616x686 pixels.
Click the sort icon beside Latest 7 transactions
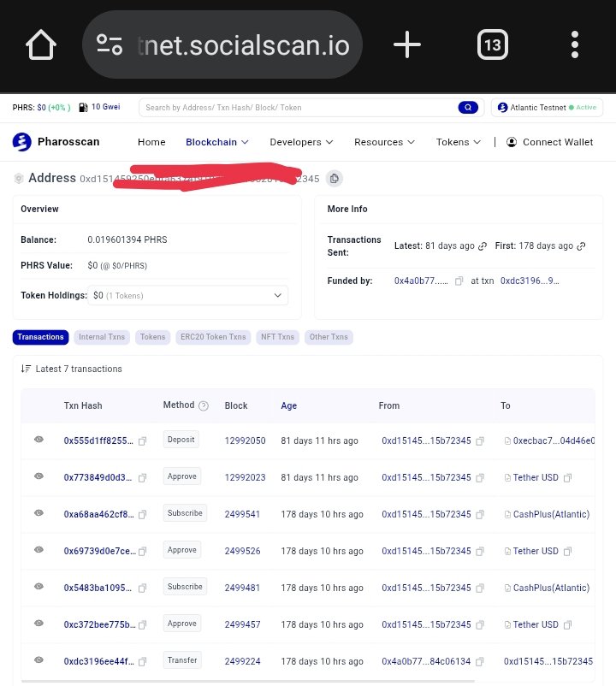click(x=26, y=369)
